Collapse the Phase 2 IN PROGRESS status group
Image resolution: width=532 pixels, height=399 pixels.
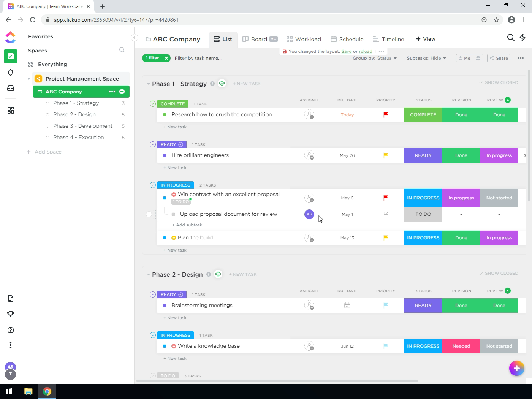click(x=153, y=335)
